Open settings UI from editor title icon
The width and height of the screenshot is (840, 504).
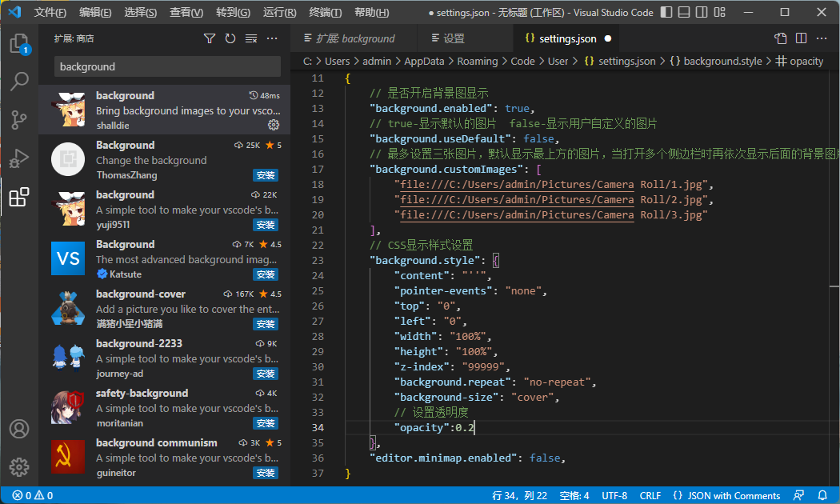[x=780, y=38]
